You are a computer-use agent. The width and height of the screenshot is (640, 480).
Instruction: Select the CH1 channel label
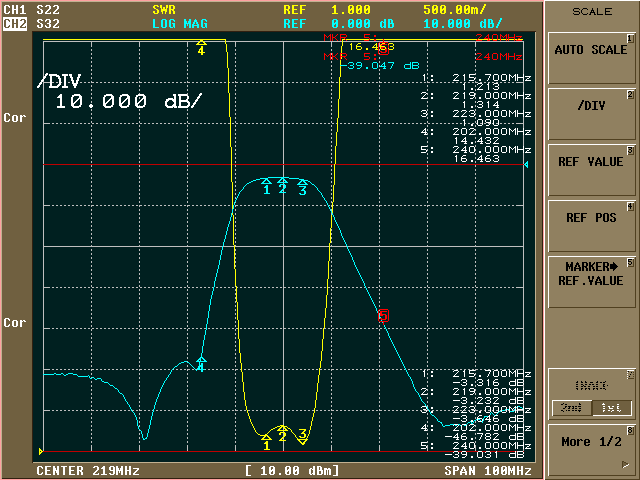pos(15,9)
